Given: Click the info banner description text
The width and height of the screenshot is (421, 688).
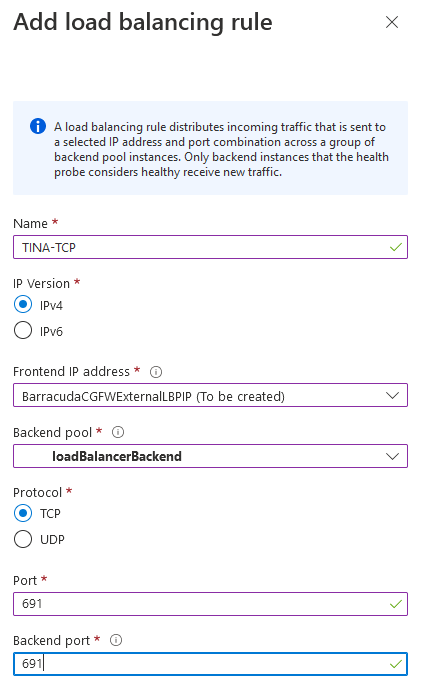Looking at the screenshot, I should pos(221,149).
